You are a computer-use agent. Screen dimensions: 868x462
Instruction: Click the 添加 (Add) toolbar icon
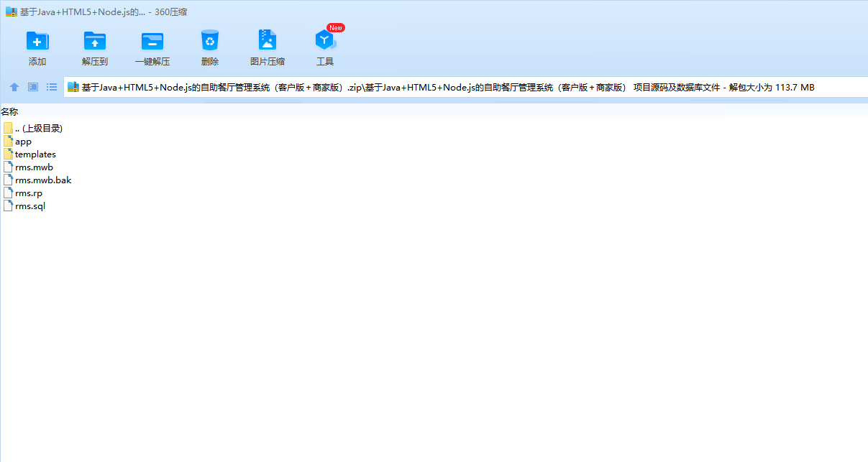(37, 41)
